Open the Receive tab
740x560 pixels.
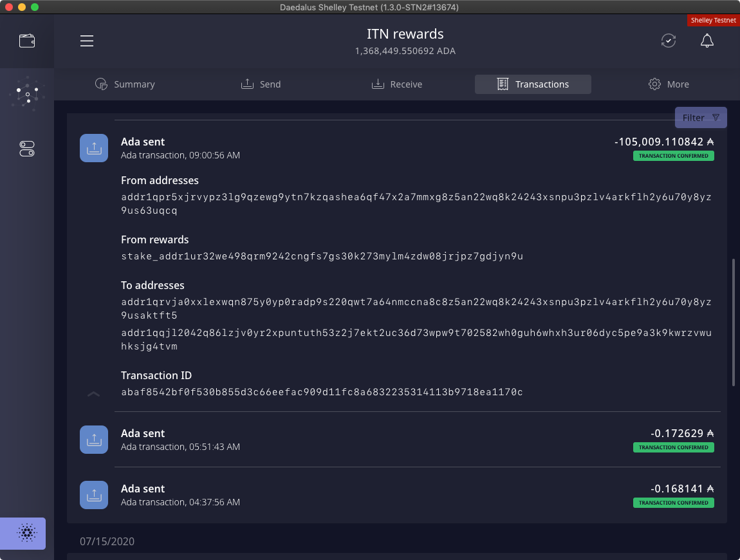click(x=397, y=84)
